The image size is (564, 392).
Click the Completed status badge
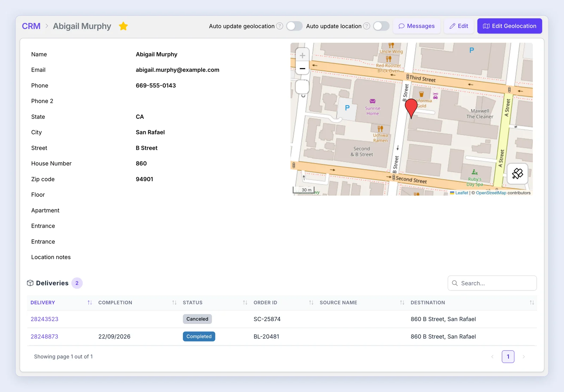(x=199, y=337)
